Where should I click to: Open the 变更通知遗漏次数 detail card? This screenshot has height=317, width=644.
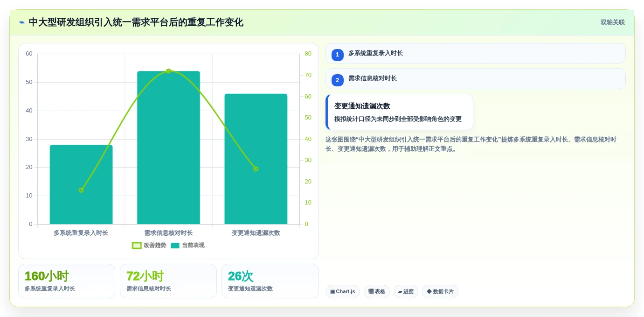(399, 112)
